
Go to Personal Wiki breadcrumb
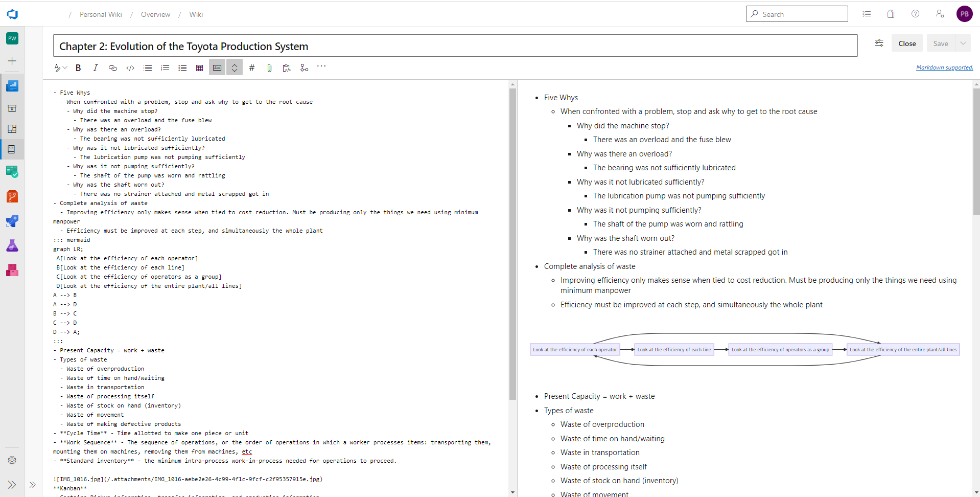pos(101,14)
